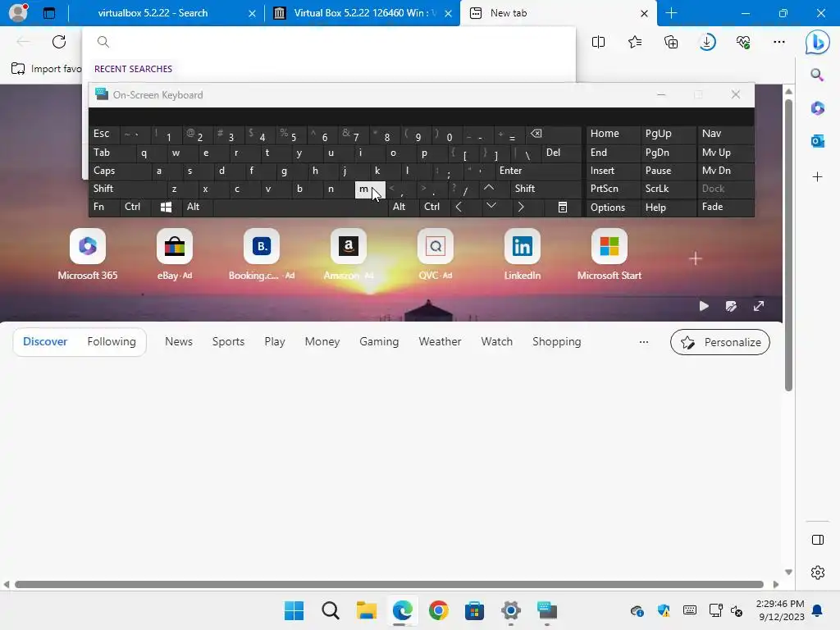Toggle the Fade key on On-Screen Keyboard
840x630 pixels.
(725, 207)
